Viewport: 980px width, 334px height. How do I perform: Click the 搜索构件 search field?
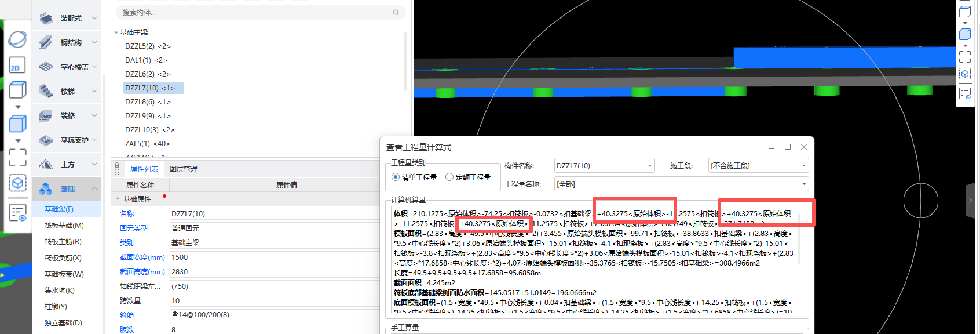[x=261, y=13]
